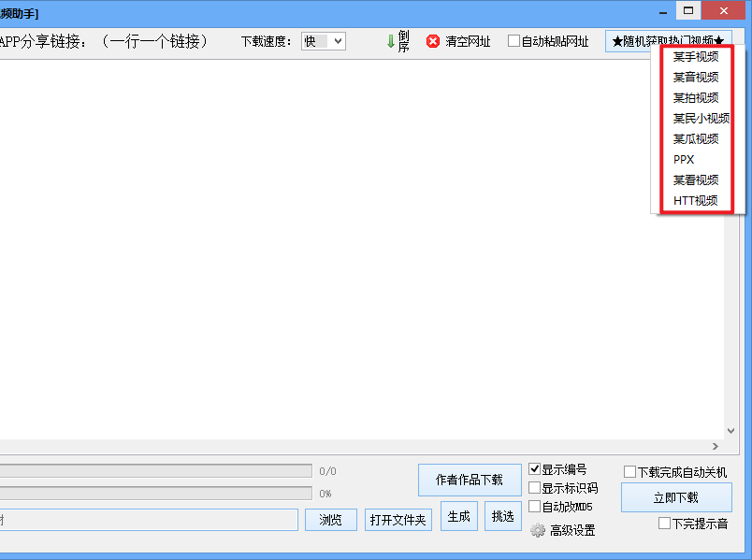
Task: Click the 生成 button
Action: (459, 516)
